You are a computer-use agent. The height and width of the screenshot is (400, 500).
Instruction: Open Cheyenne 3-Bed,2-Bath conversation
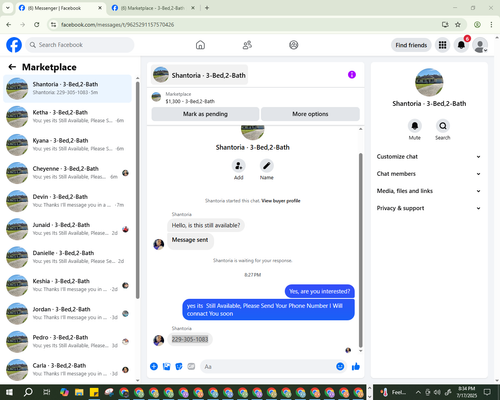(68, 173)
